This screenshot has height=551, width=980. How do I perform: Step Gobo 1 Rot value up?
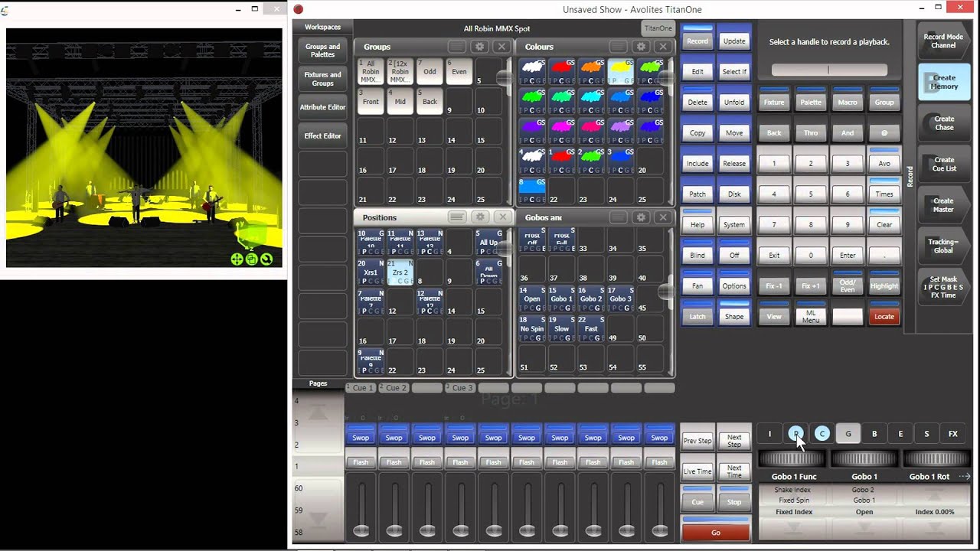point(935,495)
